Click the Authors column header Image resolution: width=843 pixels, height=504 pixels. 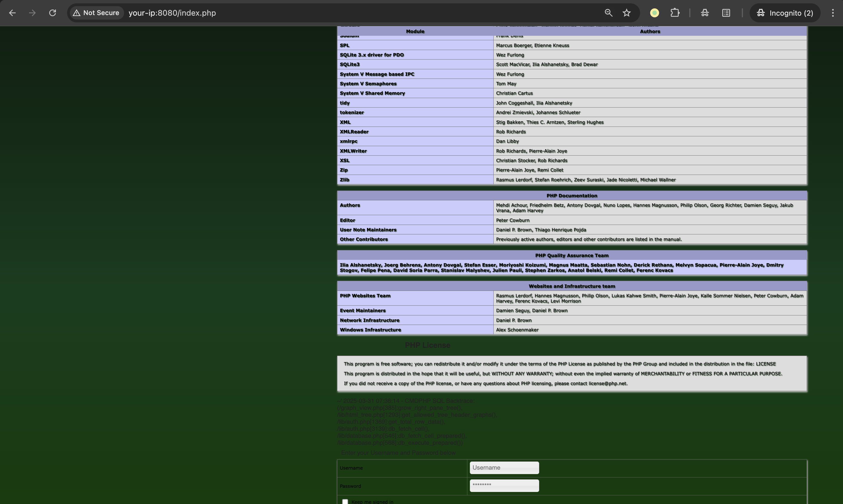[650, 31]
